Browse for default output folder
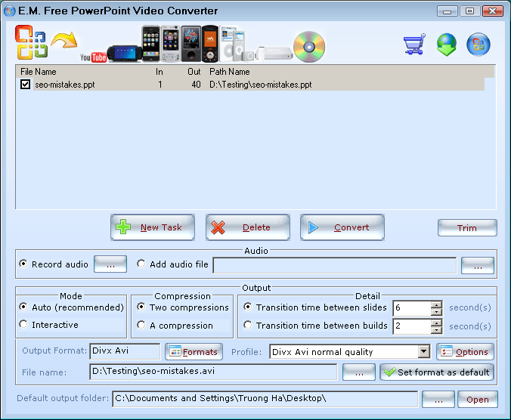 (x=438, y=400)
